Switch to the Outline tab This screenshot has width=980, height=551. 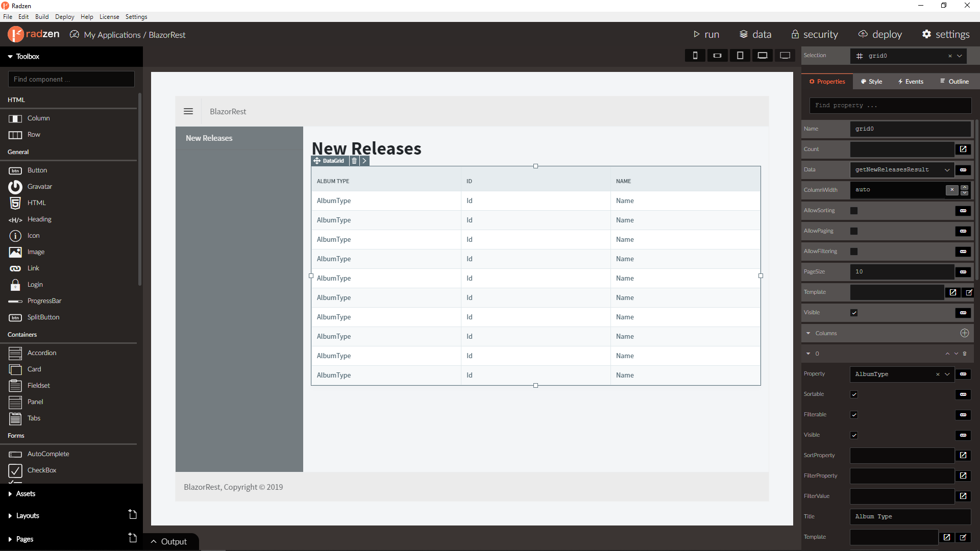pyautogui.click(x=954, y=82)
